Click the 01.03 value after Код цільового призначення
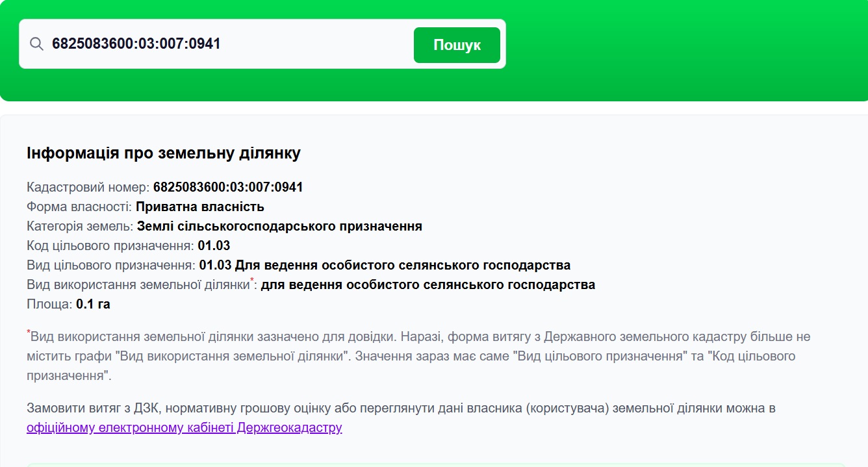868x467 pixels. point(214,246)
